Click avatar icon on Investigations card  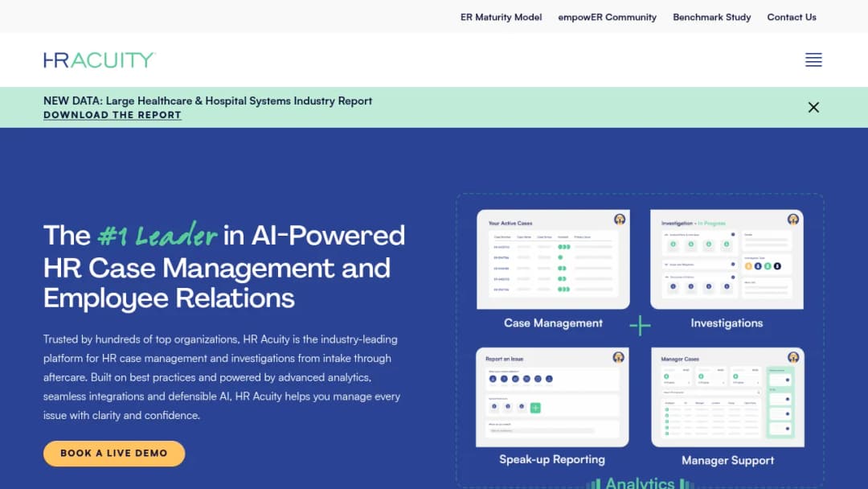(793, 220)
